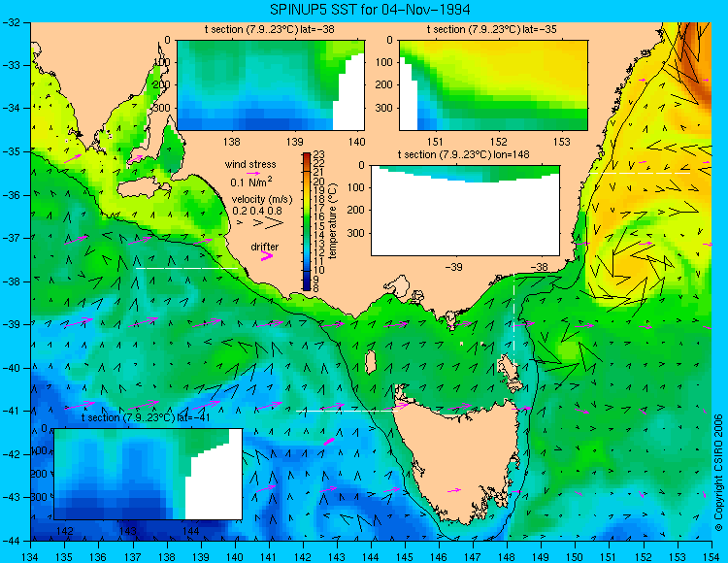Viewport: 728px width, 563px height.
Task: Click '-39' label under lon=148 section
Action: pos(453,267)
